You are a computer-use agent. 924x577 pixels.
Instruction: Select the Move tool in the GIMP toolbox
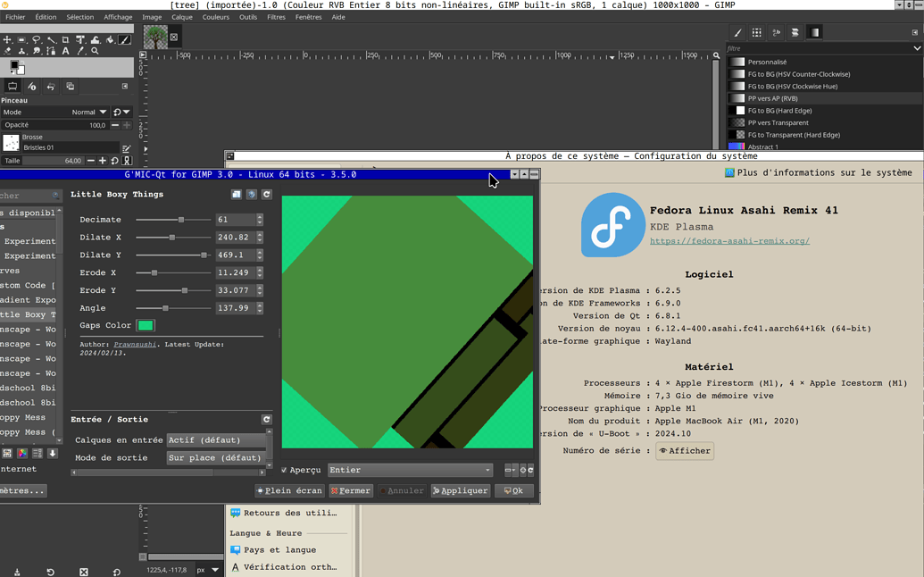[7, 40]
